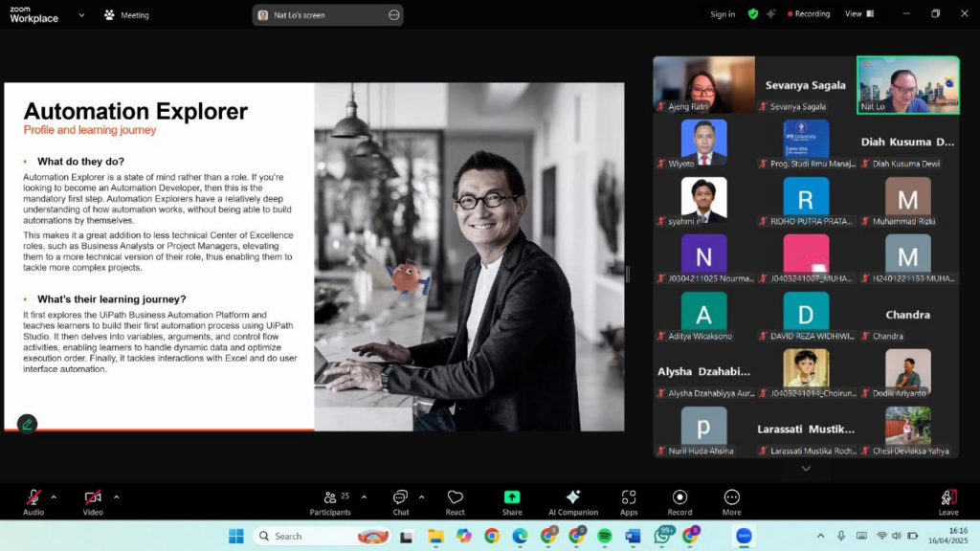980x551 pixels.
Task: Select Aditya Wicaksono participant tile
Action: (703, 315)
